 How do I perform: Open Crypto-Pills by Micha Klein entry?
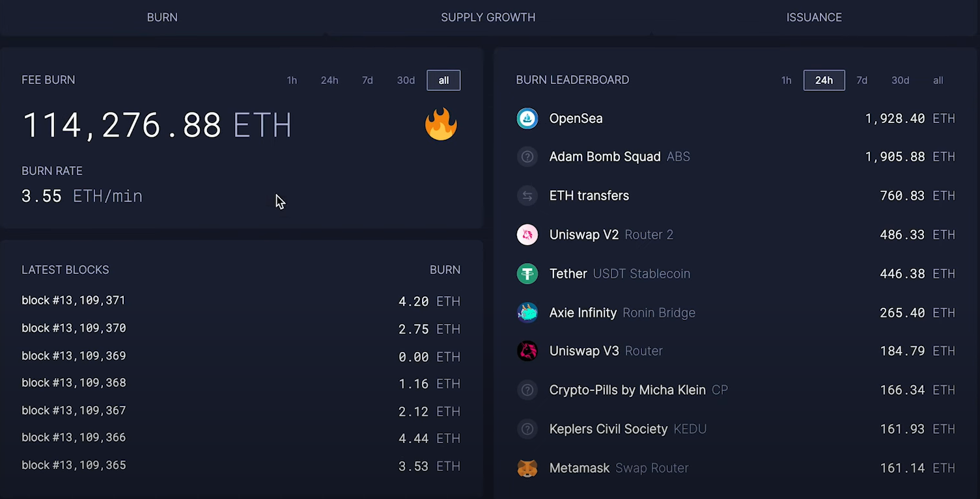627,390
